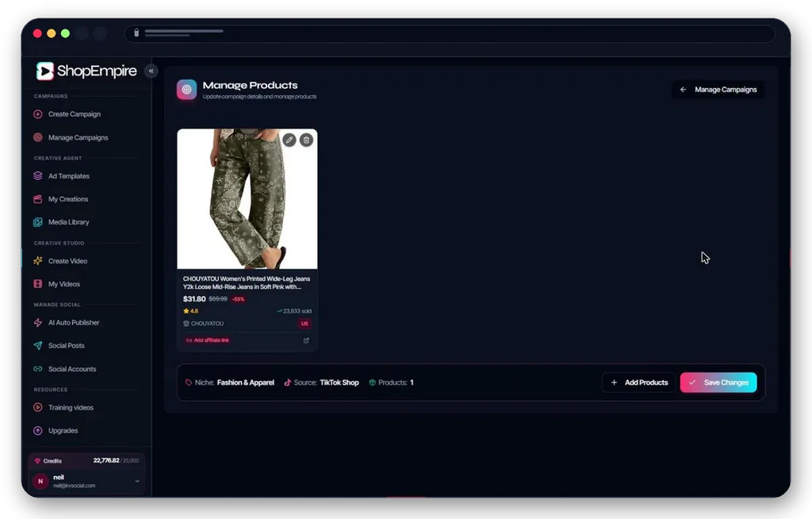Image resolution: width=812 pixels, height=519 pixels.
Task: Click the address bar lock icon
Action: [x=136, y=33]
